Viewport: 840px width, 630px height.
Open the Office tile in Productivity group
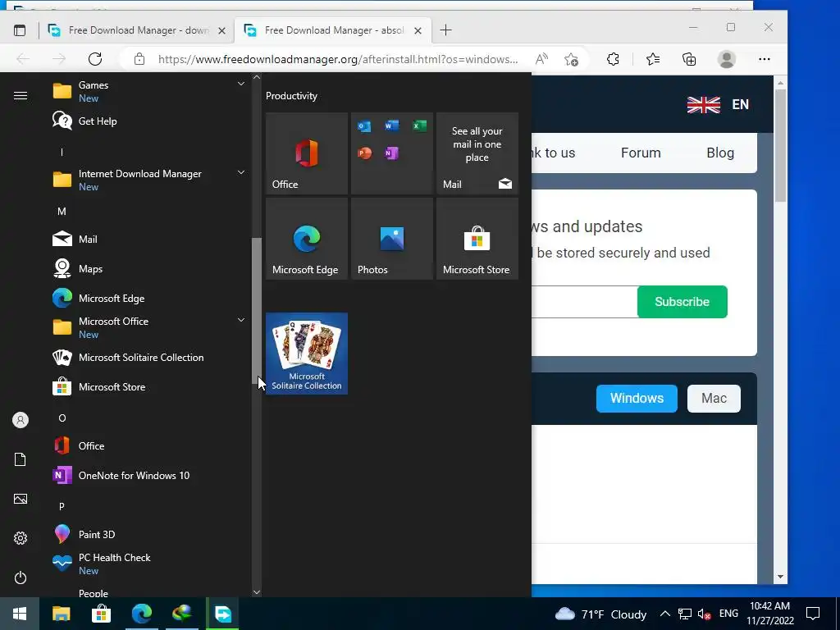click(307, 153)
